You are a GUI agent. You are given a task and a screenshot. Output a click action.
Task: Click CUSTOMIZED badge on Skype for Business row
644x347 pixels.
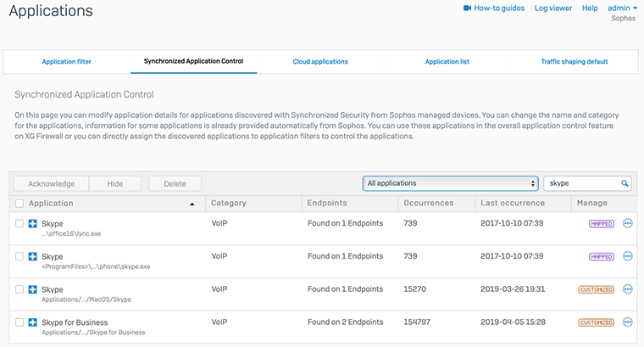[x=597, y=322]
